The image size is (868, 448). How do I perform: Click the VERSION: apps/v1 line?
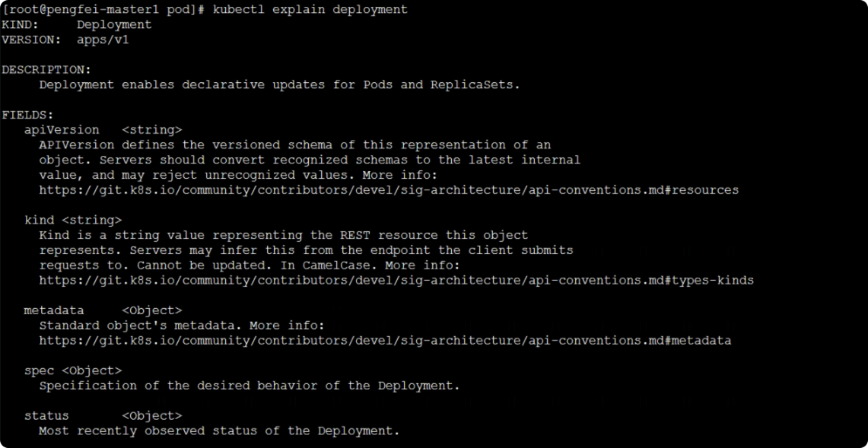(x=65, y=40)
